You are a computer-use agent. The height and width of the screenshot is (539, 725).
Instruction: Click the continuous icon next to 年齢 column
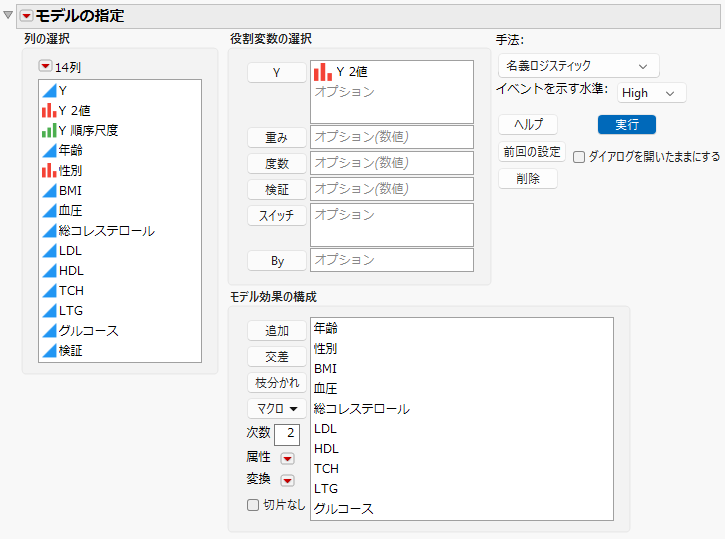49,150
